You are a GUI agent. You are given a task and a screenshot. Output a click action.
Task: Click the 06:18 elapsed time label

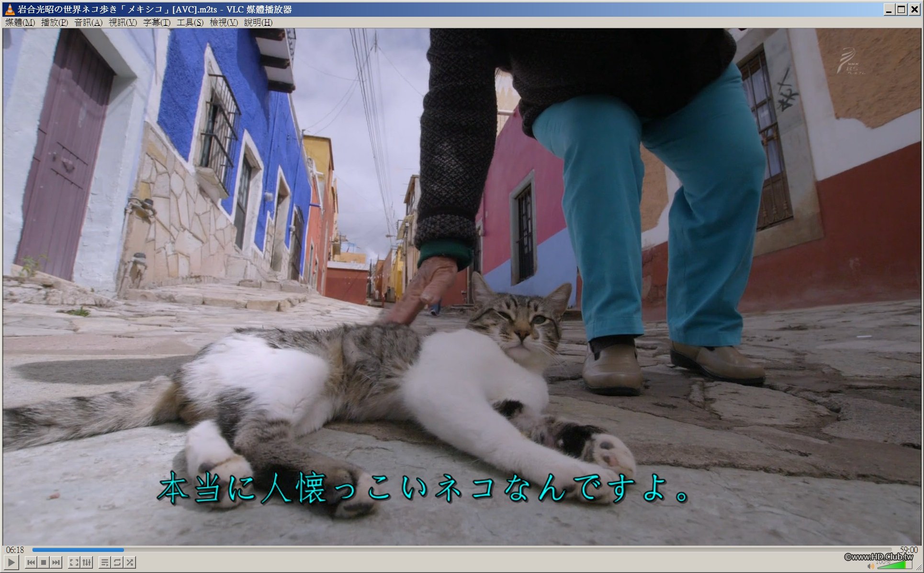tap(15, 550)
